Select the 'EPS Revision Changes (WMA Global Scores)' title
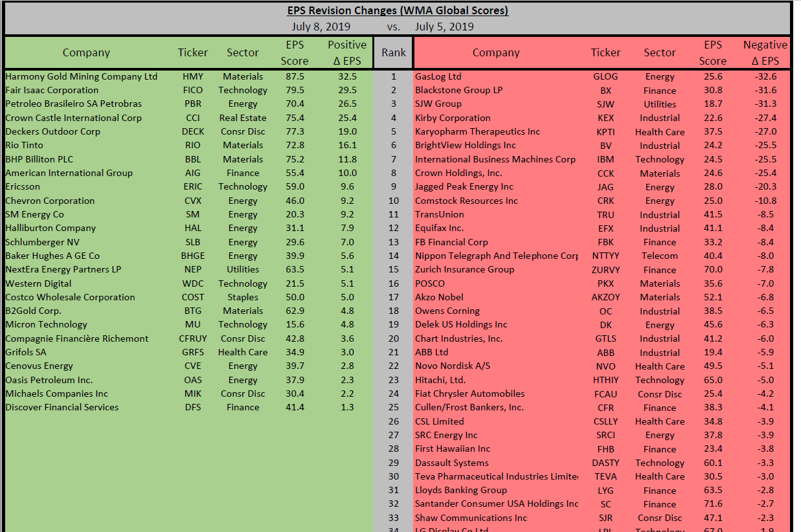This screenshot has height=532, width=801. pos(398,10)
